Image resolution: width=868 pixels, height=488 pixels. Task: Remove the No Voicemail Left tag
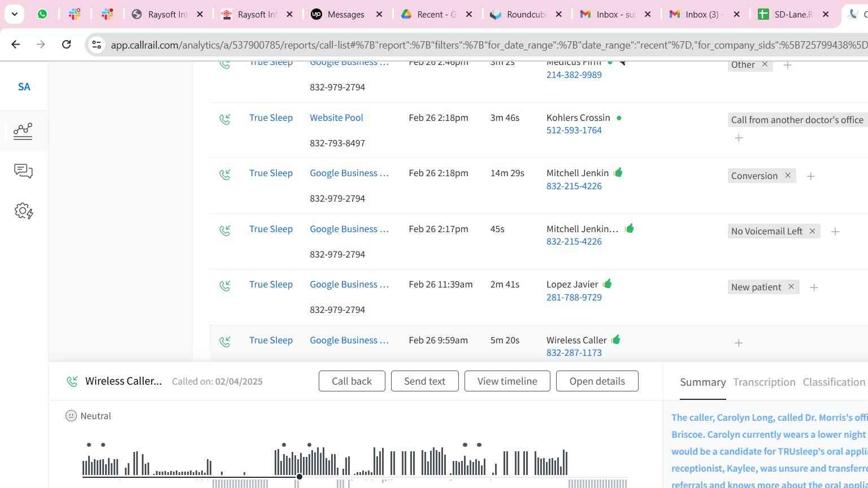(812, 231)
